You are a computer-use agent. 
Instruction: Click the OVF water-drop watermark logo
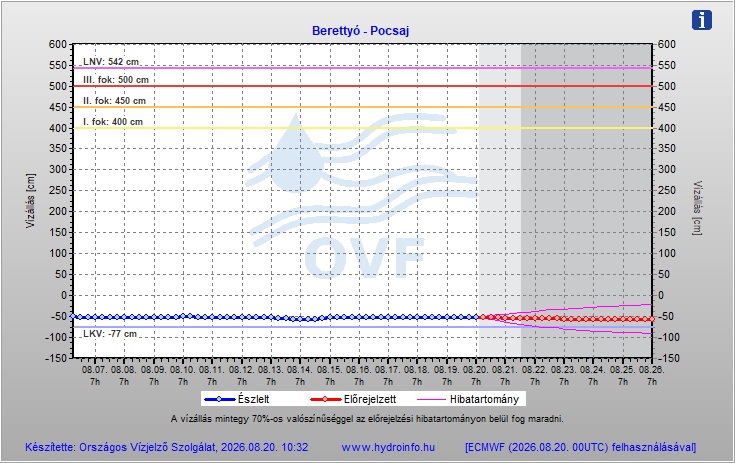tap(361, 196)
